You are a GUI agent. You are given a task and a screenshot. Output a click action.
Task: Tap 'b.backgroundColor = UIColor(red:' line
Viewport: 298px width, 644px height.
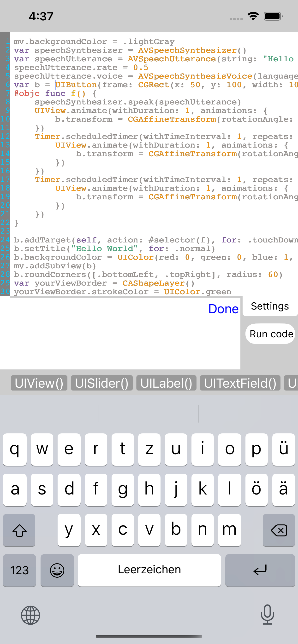[x=153, y=257]
